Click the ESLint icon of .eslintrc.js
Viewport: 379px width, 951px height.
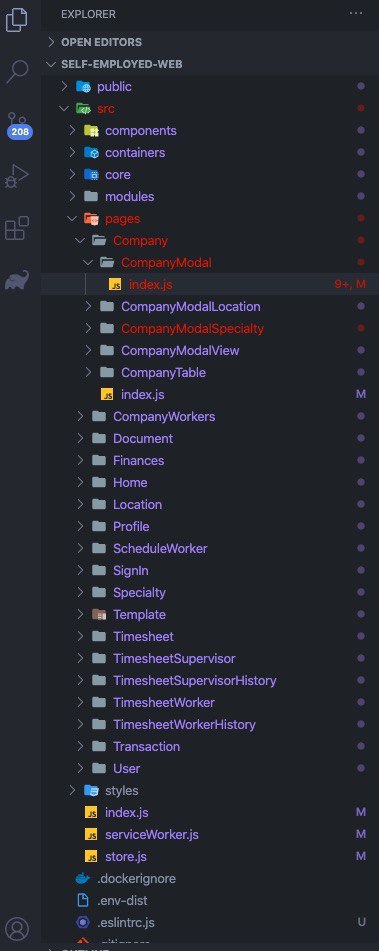coord(83,922)
